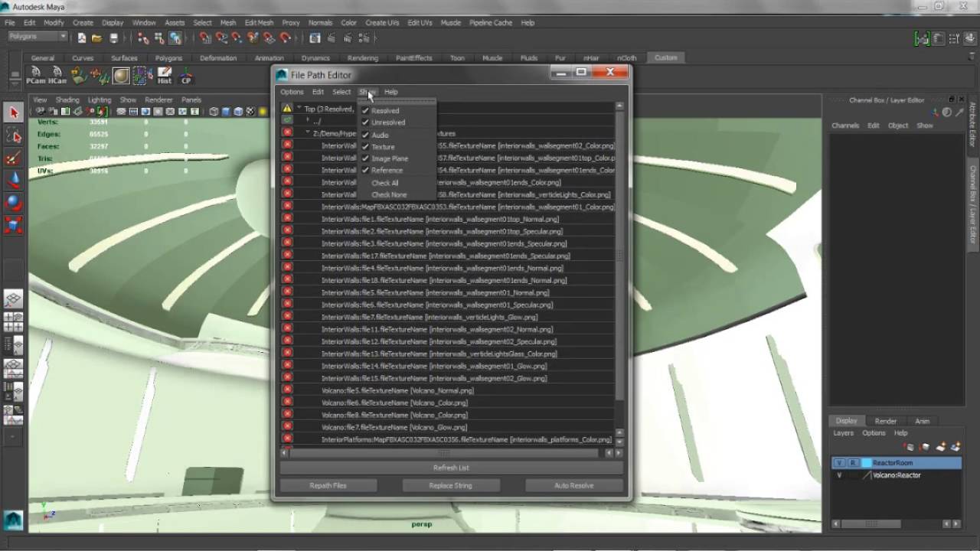This screenshot has width=980, height=551.
Task: Click the snap to grids magnet icon
Action: (x=205, y=37)
